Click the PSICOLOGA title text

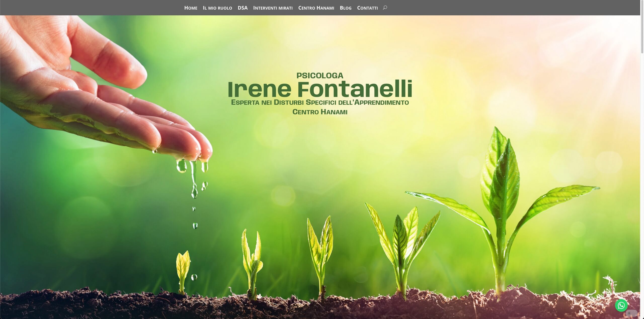point(320,75)
